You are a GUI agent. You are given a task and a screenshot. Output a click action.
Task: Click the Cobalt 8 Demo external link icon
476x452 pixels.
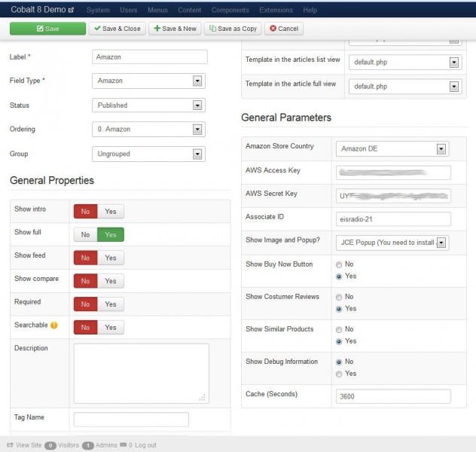[x=71, y=11]
